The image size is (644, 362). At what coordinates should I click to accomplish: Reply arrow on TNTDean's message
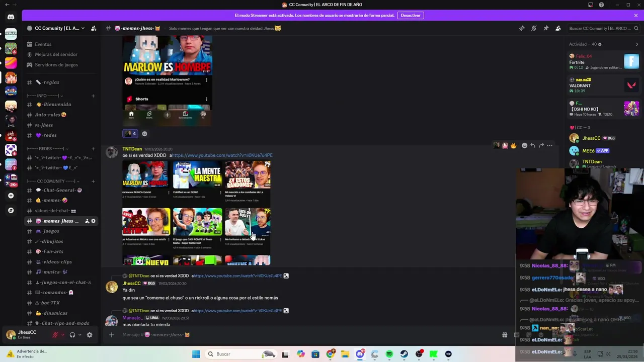pyautogui.click(x=533, y=145)
